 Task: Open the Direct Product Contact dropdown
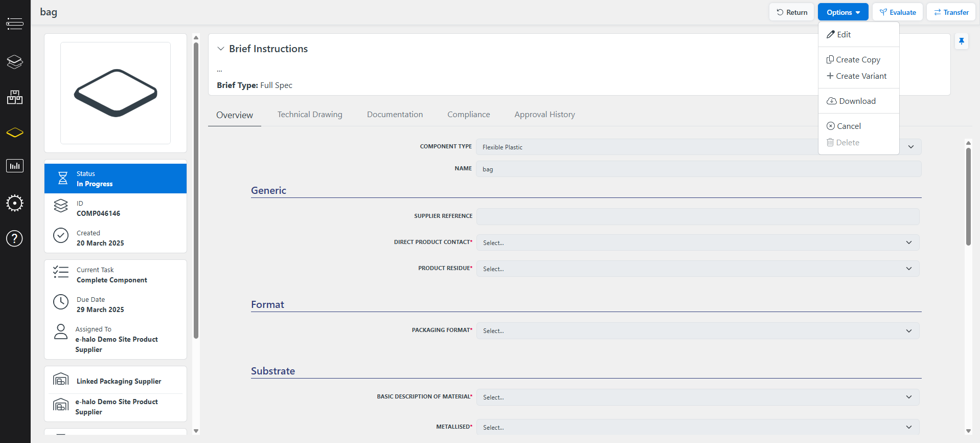[x=698, y=242]
